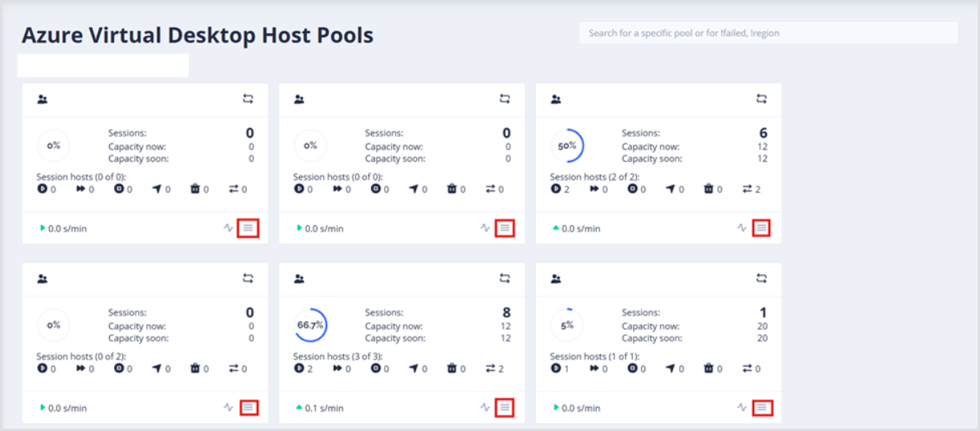The width and height of the screenshot is (980, 431).
Task: Click users icon on the 8-sessions card
Action: coord(299,279)
